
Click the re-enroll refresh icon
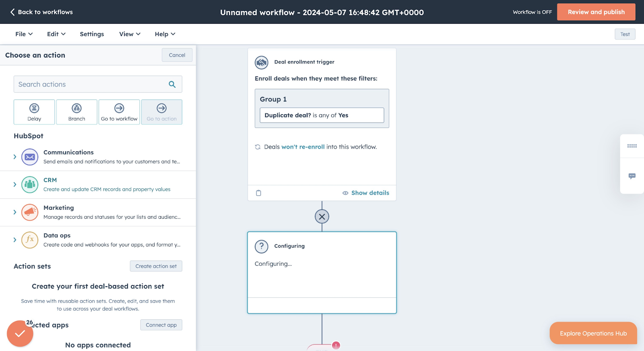click(x=258, y=147)
